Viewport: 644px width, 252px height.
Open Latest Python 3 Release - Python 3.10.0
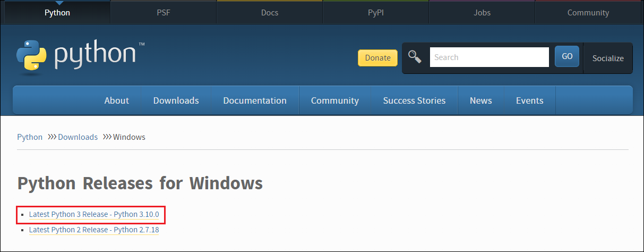coord(94,214)
